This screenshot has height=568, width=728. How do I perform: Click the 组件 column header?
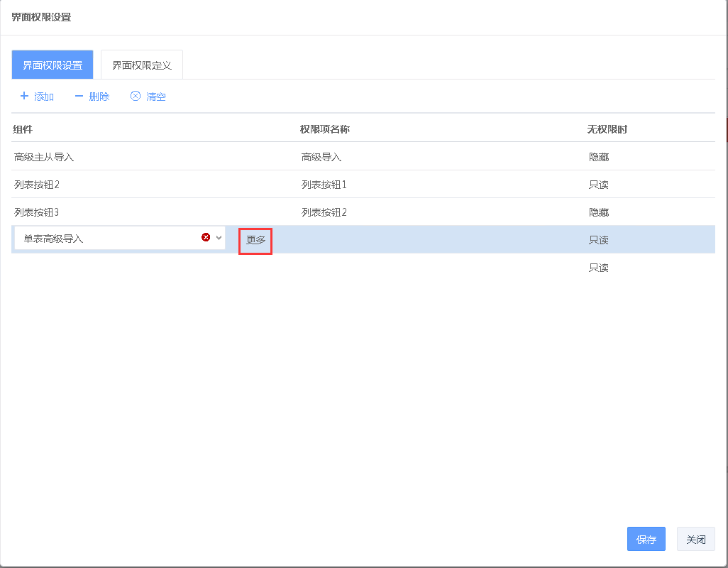[x=23, y=129]
